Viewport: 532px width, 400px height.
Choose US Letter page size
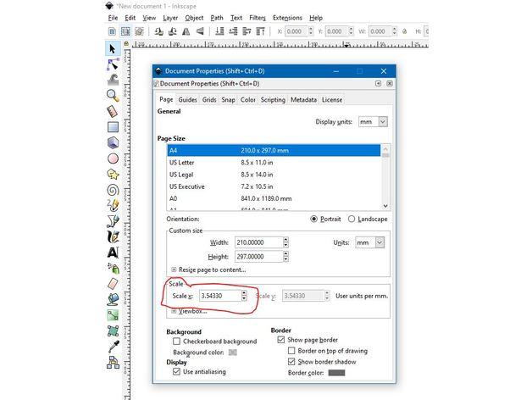pos(181,162)
